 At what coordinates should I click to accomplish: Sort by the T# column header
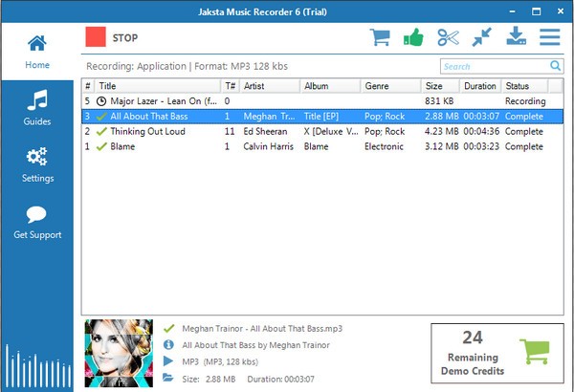pos(231,86)
